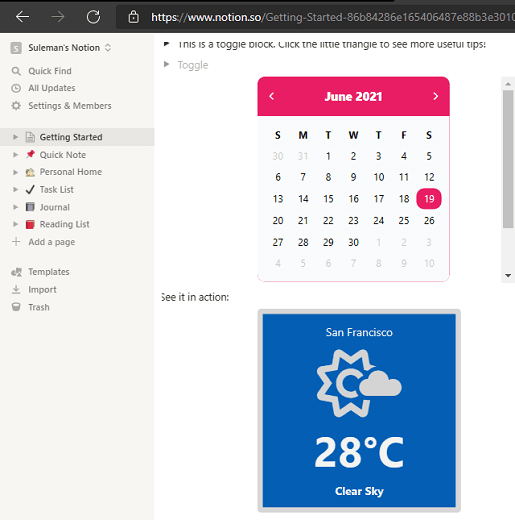515x520 pixels.
Task: Click the 28°C temperature reading
Action: point(359,452)
